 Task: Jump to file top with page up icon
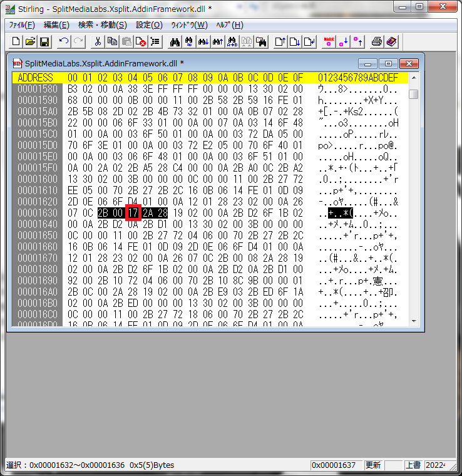pos(280,41)
